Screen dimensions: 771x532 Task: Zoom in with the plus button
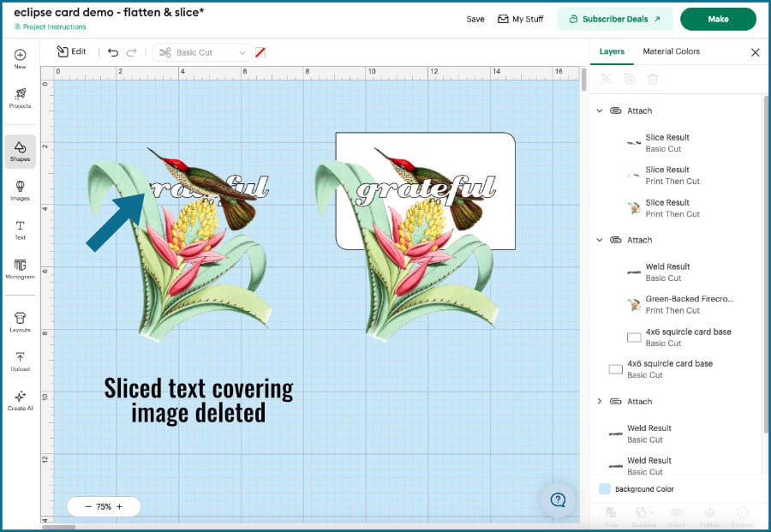coord(119,506)
